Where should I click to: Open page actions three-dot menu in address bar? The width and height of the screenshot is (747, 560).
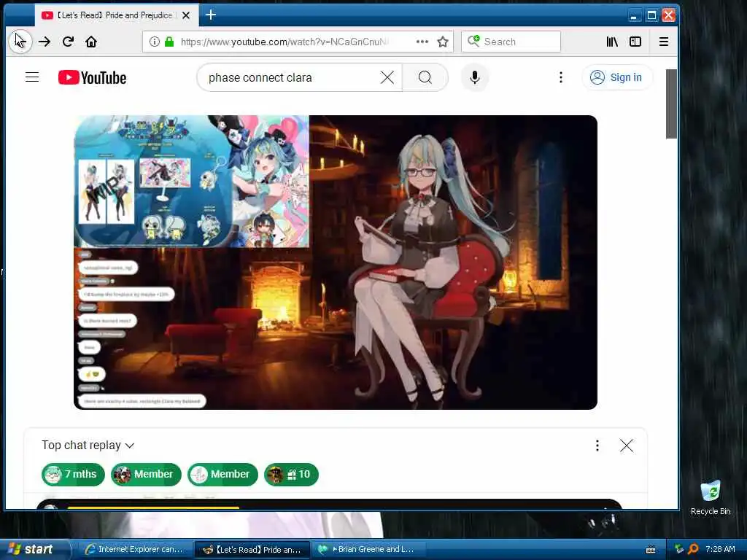(x=422, y=42)
